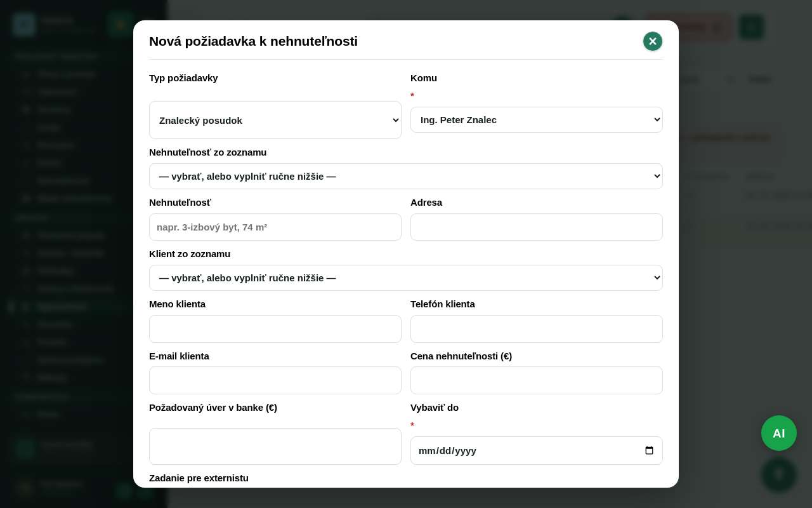Expand the Klient zo zoznamu dropdown
The width and height of the screenshot is (812, 508).
(406, 277)
